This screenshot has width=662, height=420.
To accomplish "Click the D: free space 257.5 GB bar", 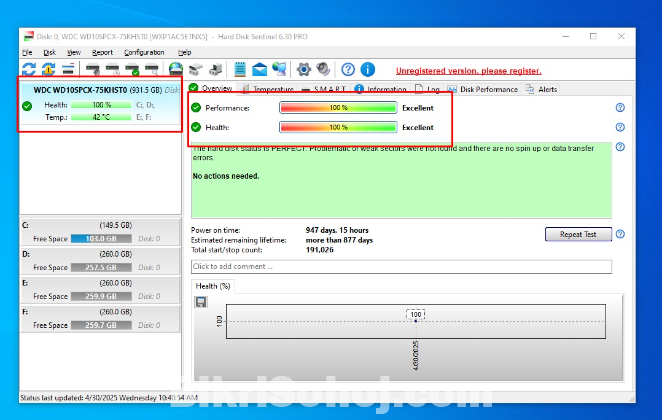I will [101, 267].
